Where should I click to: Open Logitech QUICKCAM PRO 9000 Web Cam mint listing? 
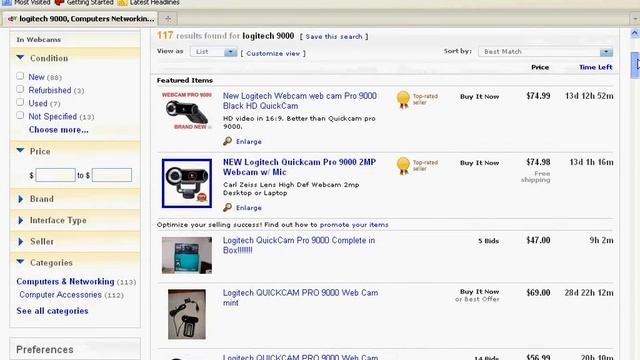click(300, 298)
